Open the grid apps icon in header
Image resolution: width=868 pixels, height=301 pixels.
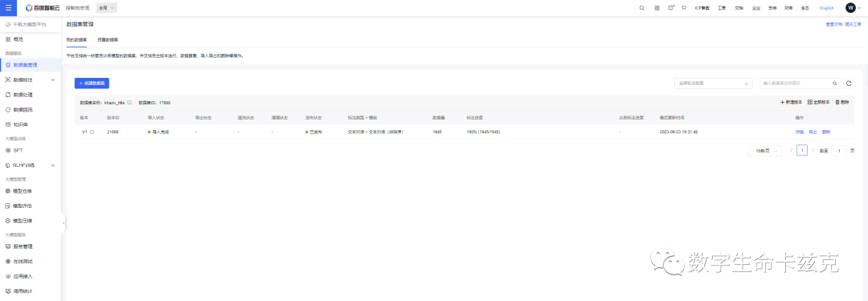657,8
